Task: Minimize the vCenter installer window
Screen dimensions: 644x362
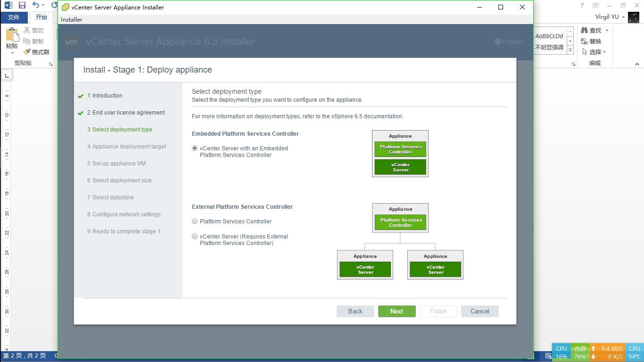Action: (479, 7)
